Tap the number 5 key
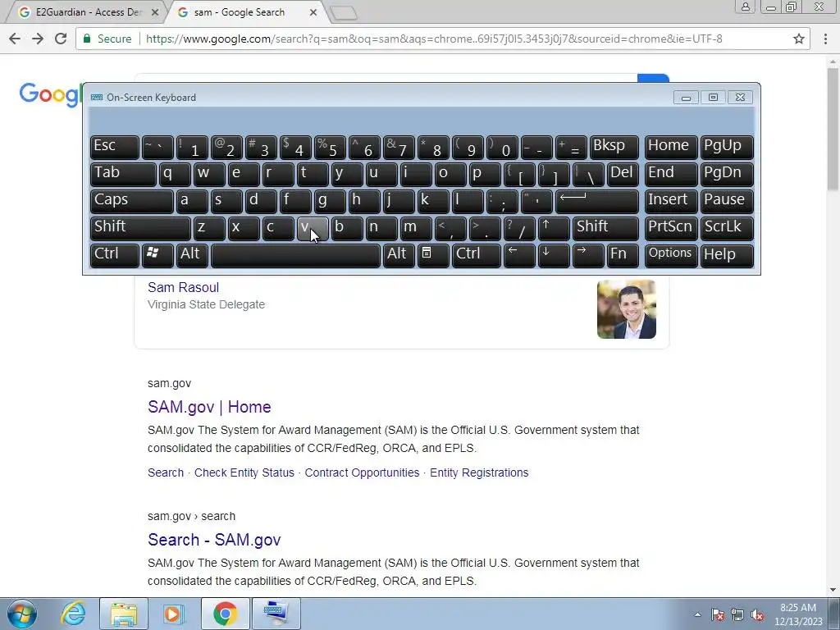This screenshot has width=840, height=630. click(x=330, y=148)
